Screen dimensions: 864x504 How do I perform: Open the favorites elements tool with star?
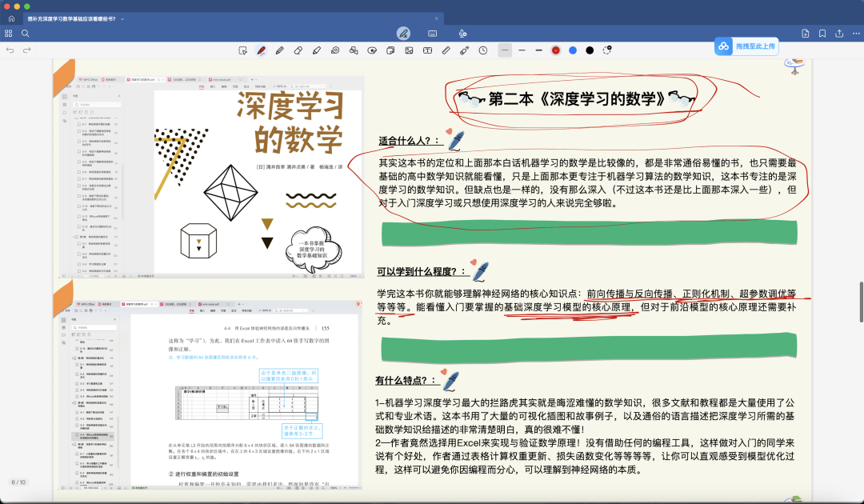coord(372,50)
